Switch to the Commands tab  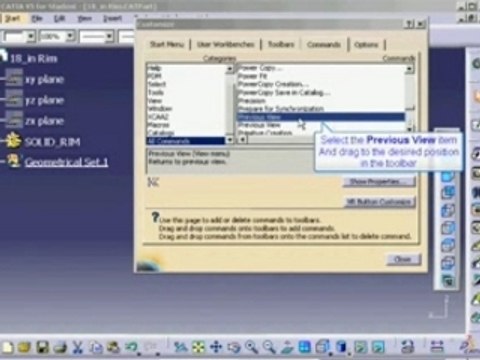(324, 44)
